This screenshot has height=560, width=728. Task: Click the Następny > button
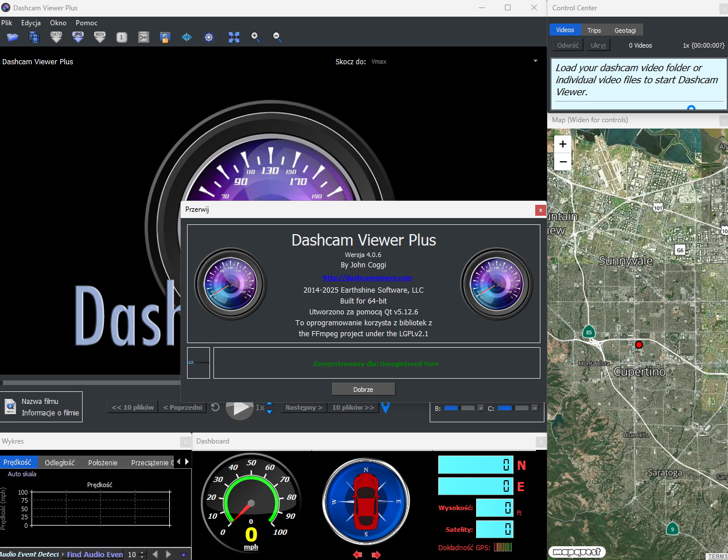click(x=304, y=407)
